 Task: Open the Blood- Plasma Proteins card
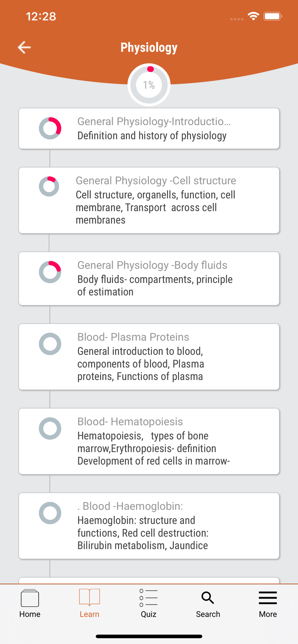pos(149,357)
